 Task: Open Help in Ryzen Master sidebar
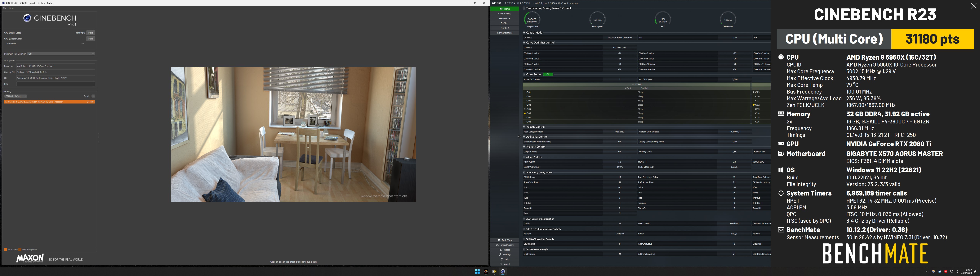click(505, 259)
